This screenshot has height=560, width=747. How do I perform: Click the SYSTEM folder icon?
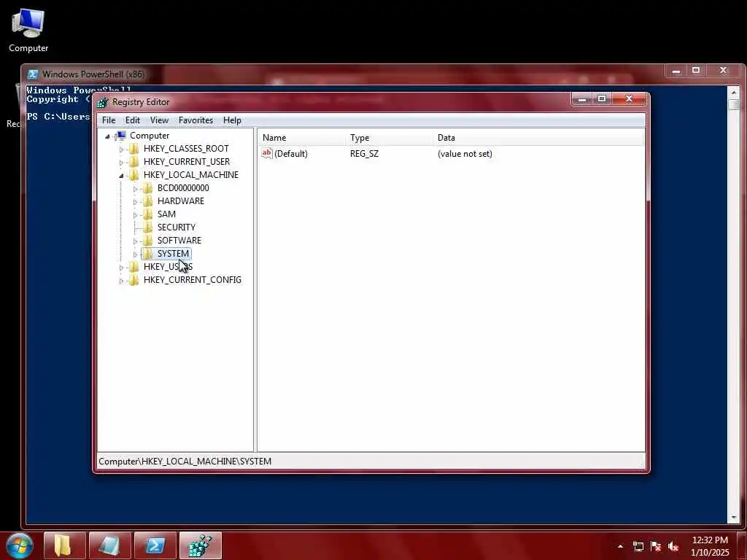tap(148, 253)
